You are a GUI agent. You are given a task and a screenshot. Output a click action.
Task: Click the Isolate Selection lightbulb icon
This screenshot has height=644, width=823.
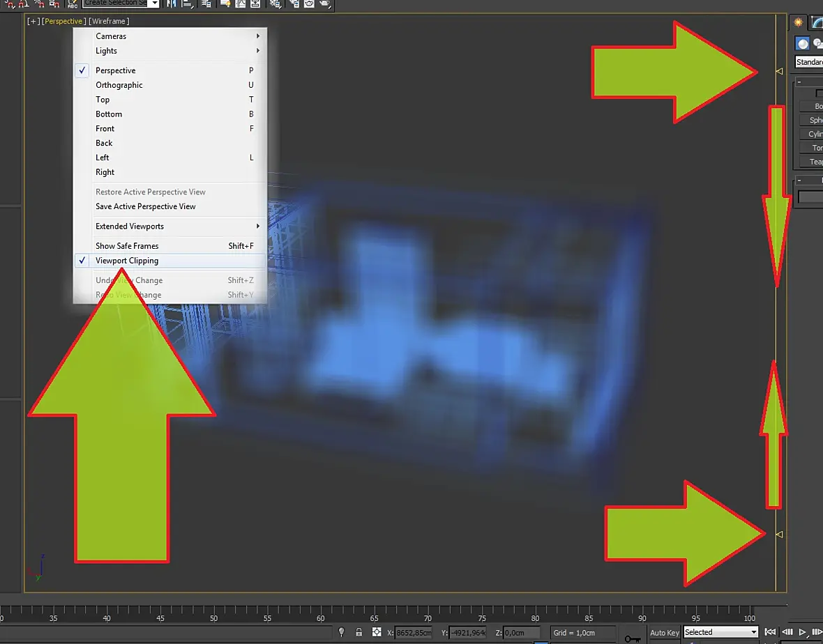(342, 632)
